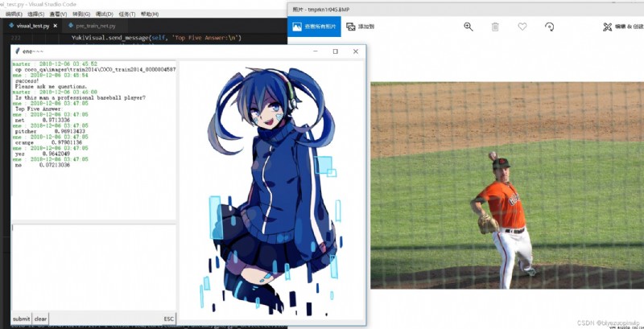Open Edit & Create in Photos toolbar

pyautogui.click(x=622, y=27)
